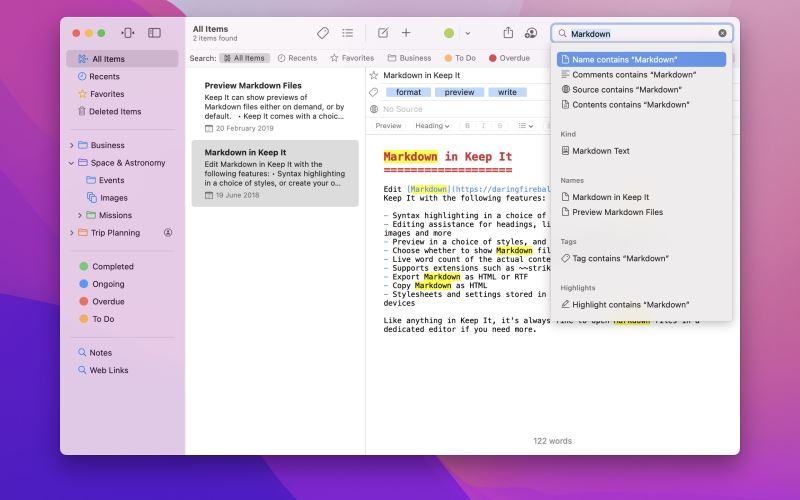
Task: Pick 'Markdown in Keep It' name suggestion
Action: pos(641,197)
